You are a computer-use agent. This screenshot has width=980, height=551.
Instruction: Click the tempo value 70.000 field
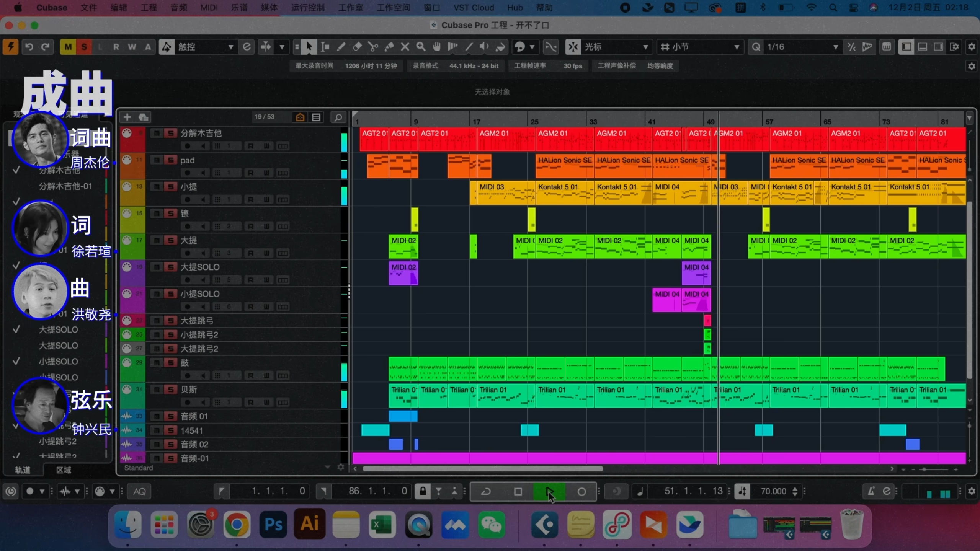[x=773, y=491]
